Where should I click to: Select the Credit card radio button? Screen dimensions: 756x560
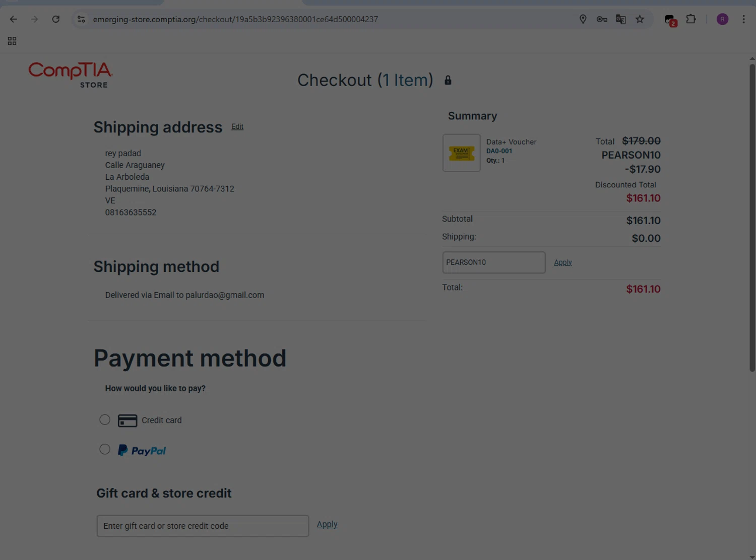pyautogui.click(x=105, y=419)
